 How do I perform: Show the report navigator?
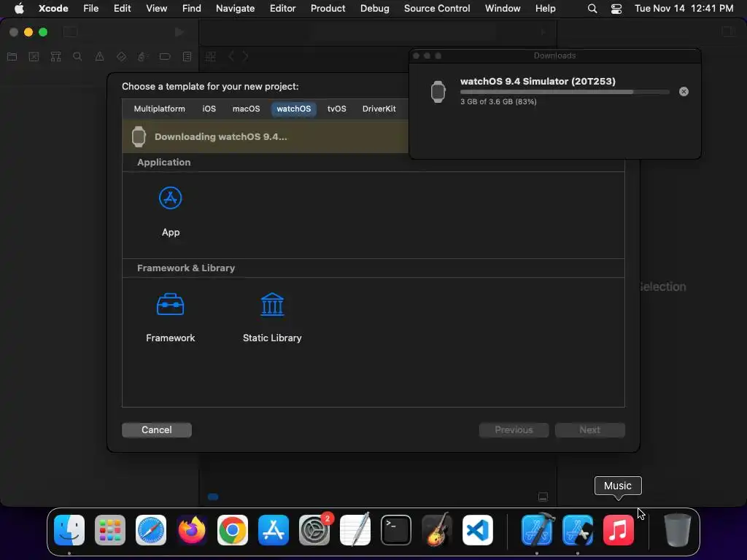click(187, 57)
